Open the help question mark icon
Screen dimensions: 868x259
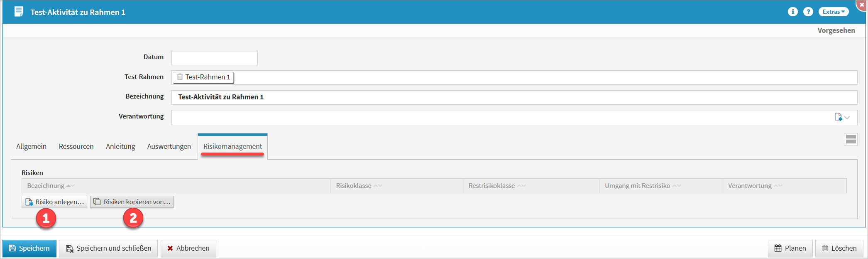click(x=808, y=12)
